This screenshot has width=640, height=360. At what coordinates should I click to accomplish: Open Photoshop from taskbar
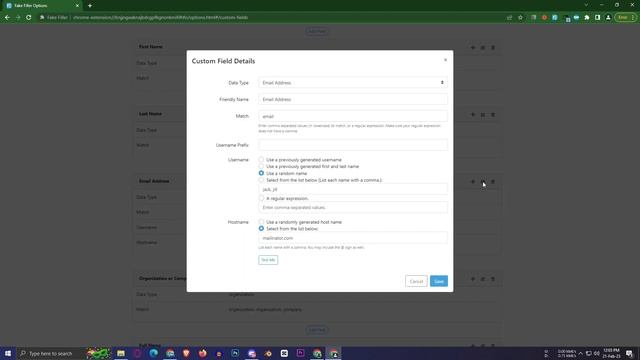tap(235, 353)
